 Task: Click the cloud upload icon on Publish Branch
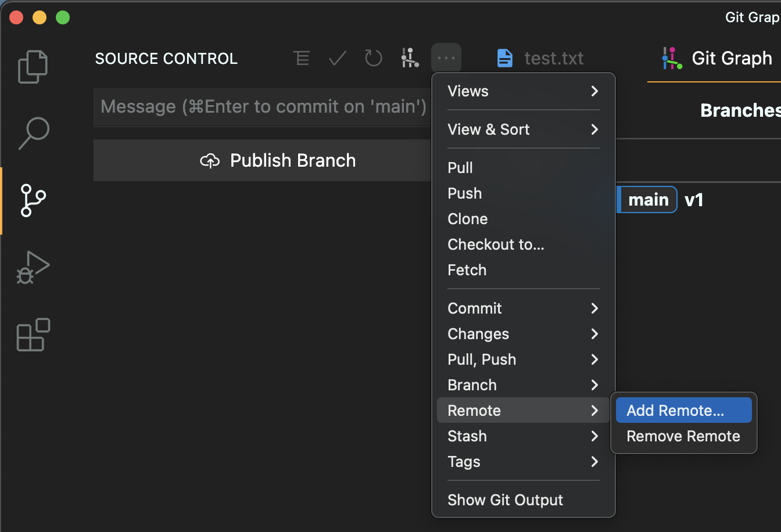[210, 161]
